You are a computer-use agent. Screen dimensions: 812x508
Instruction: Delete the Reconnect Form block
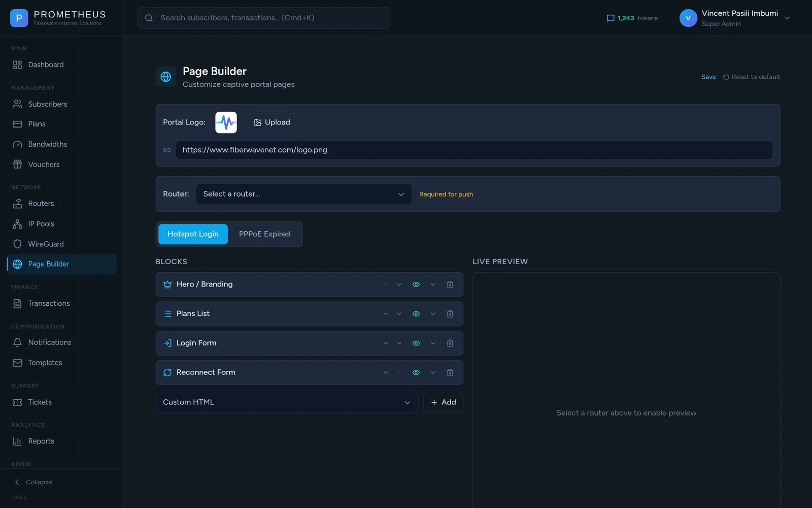(450, 372)
